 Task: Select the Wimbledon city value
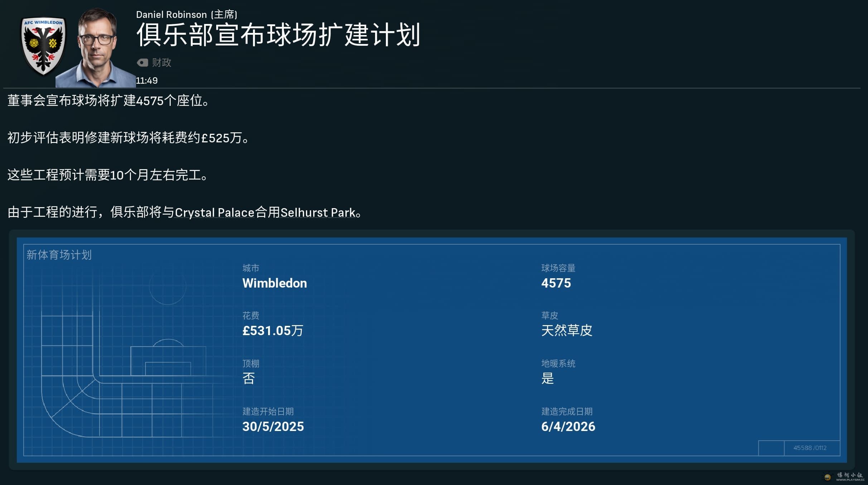click(x=275, y=283)
